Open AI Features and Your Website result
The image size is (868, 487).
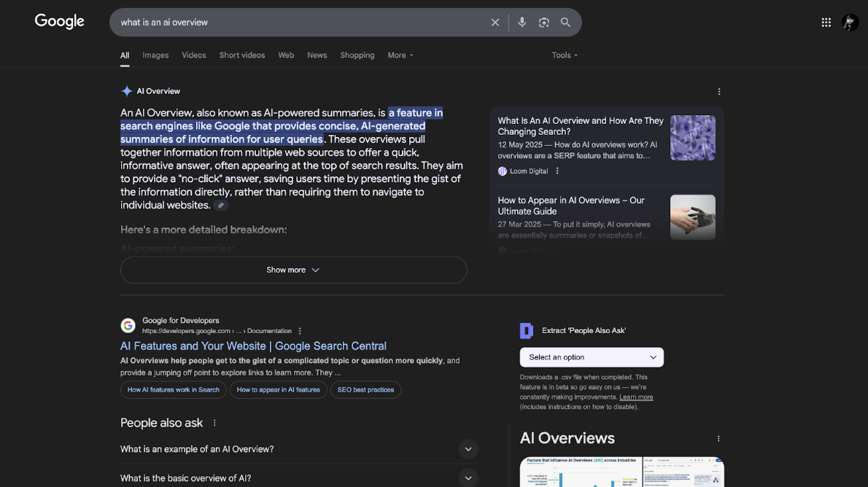click(x=253, y=346)
